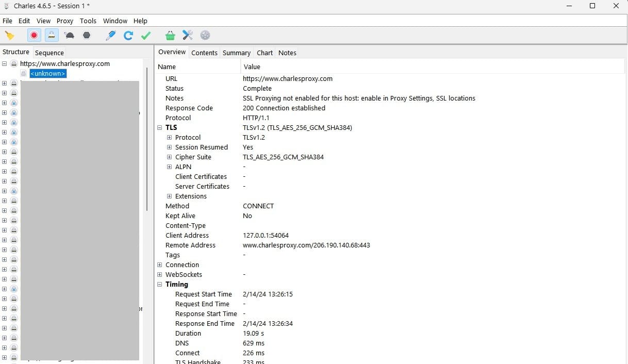
Task: Toggle breakpoints with the hexagon icon
Action: tap(87, 36)
